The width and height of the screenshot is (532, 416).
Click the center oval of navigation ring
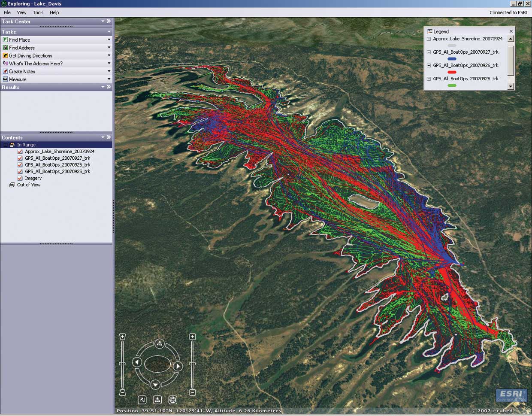pos(157,364)
